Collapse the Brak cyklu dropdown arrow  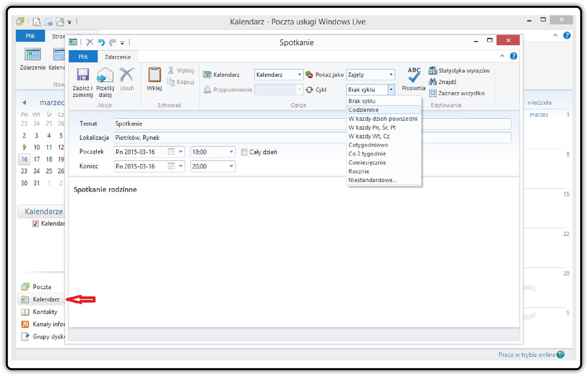coord(391,90)
